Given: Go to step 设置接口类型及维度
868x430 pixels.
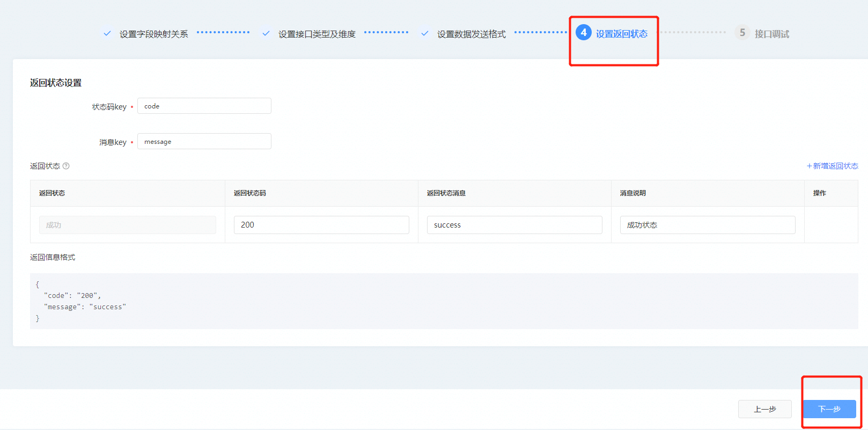Looking at the screenshot, I should (317, 34).
